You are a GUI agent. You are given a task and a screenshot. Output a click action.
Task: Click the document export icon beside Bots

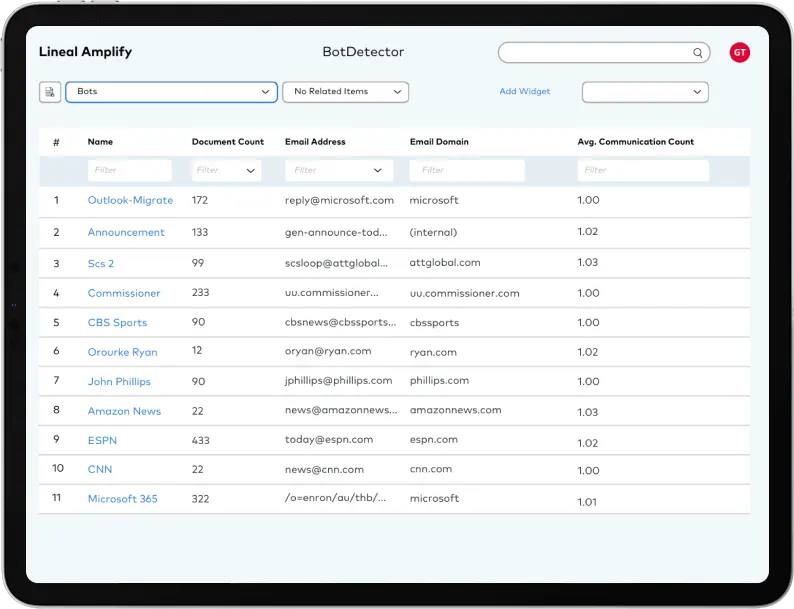(50, 92)
